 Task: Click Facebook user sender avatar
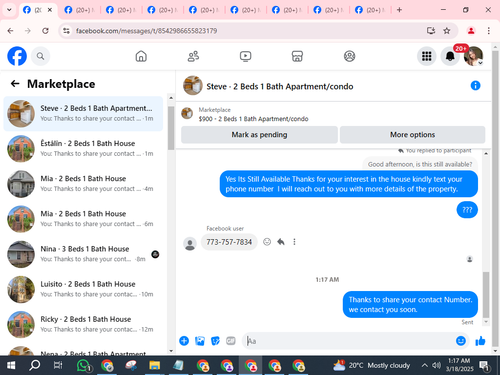tap(190, 244)
